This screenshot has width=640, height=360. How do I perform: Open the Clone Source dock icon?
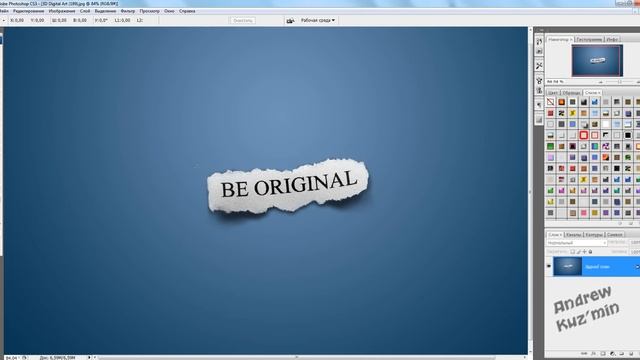pos(539,90)
